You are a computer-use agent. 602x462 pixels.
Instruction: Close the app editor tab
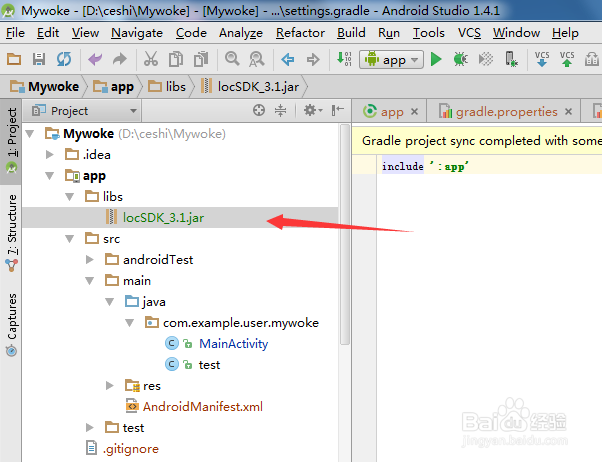tap(414, 112)
